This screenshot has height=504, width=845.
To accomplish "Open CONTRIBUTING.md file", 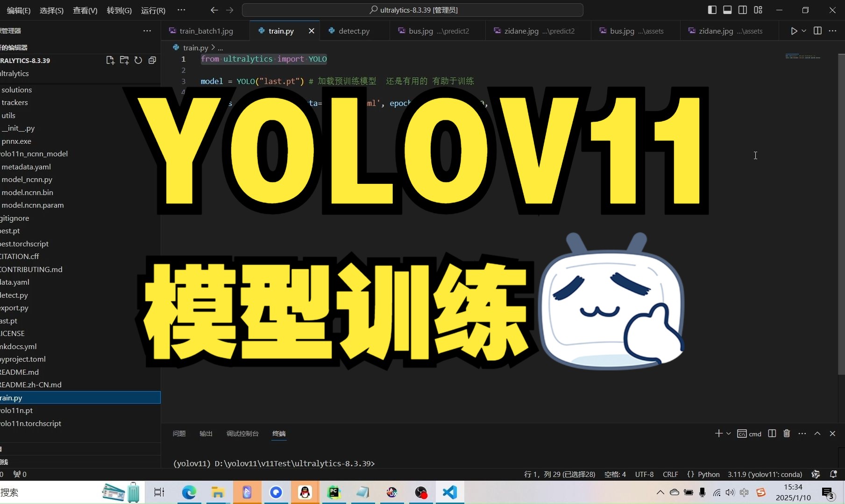I will 80,269.
